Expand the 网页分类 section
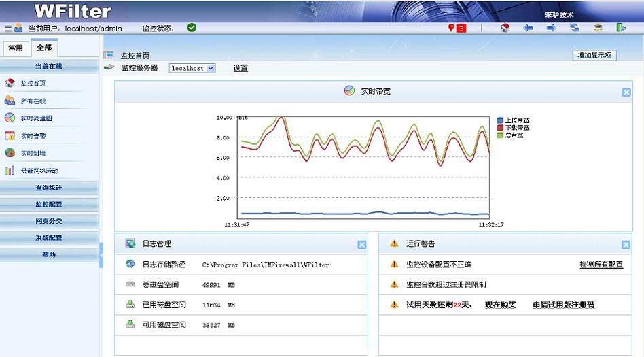The height and width of the screenshot is (357, 644). point(49,221)
